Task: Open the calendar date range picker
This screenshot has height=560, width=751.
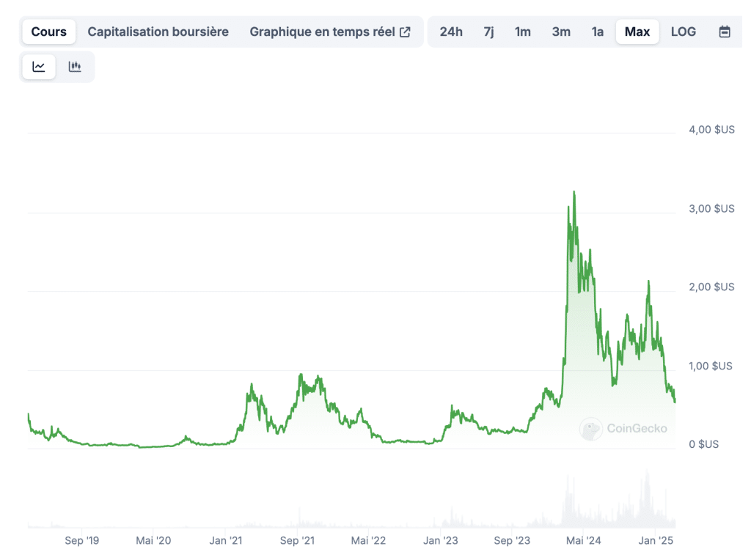Action: pos(725,32)
